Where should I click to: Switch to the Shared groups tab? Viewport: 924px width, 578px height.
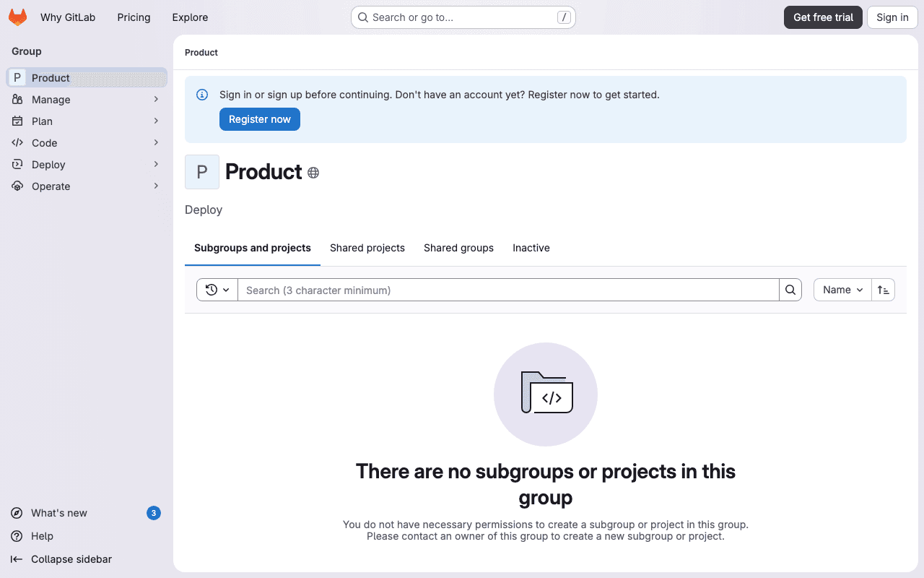(458, 248)
